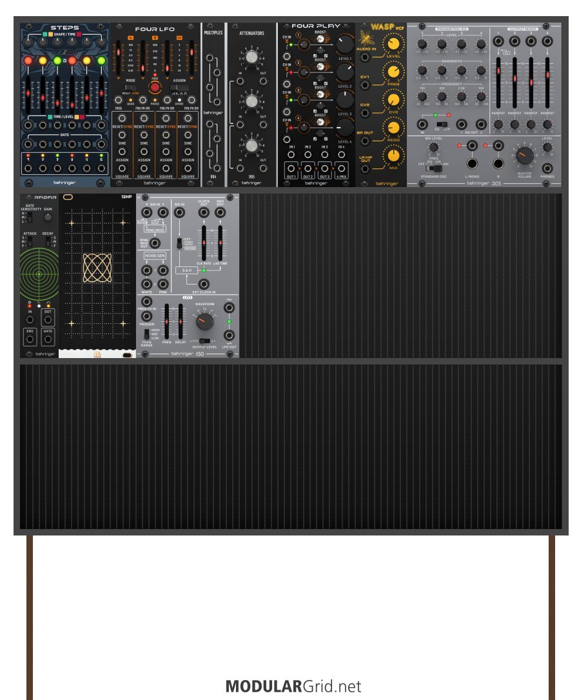Toggle the Radar Decay switch

tap(48, 241)
